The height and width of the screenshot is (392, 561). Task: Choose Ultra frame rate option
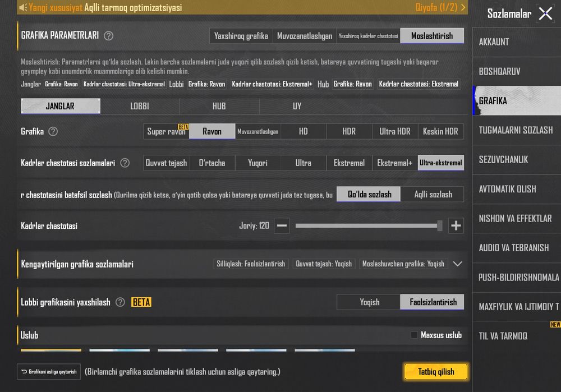coord(304,163)
